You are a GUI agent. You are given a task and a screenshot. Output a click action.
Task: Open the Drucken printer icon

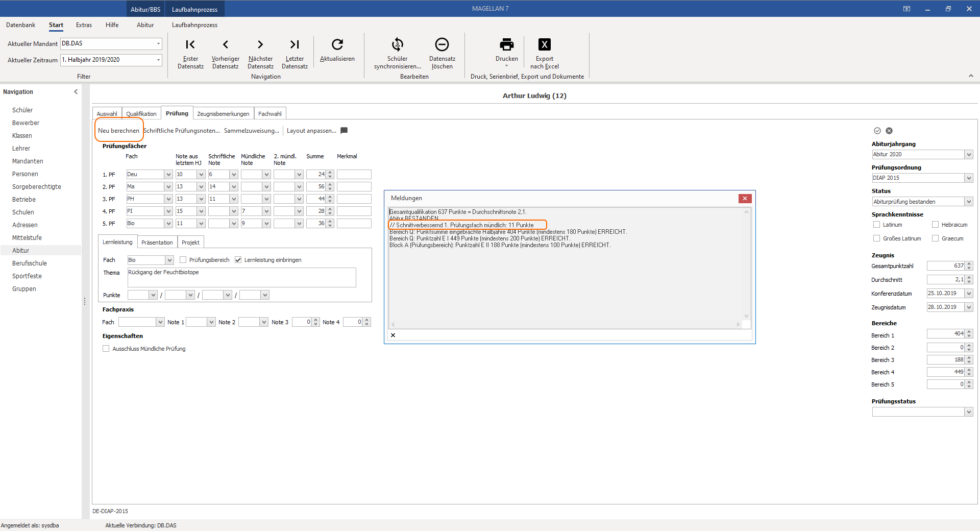(x=507, y=44)
